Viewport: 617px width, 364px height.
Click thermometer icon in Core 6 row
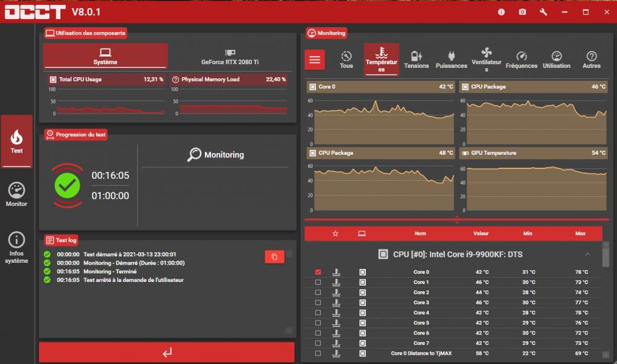[x=336, y=333]
